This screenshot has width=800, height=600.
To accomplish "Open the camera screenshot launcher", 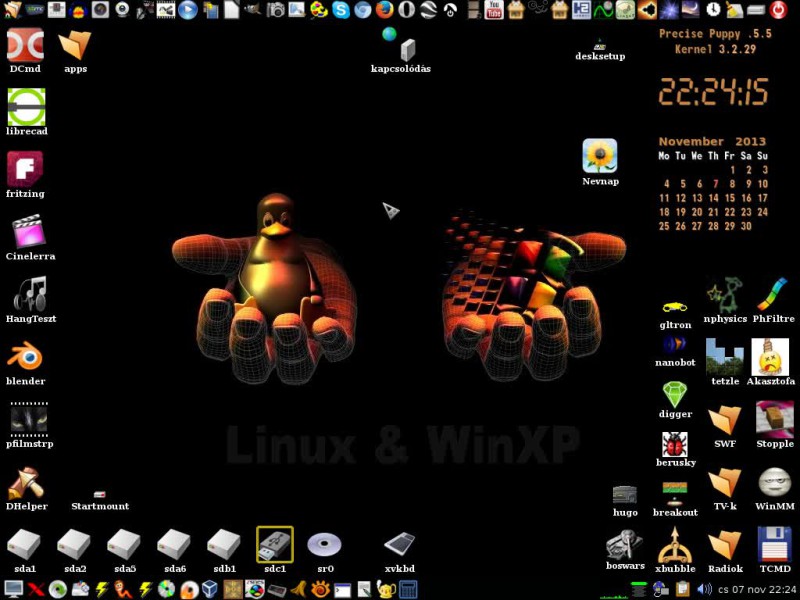I will (275, 10).
